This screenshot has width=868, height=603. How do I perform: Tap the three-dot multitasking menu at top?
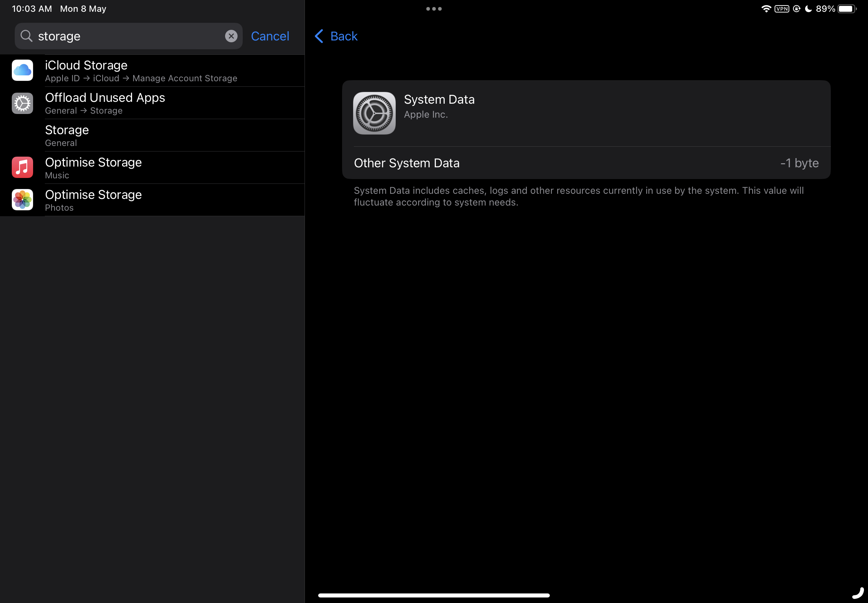point(434,8)
